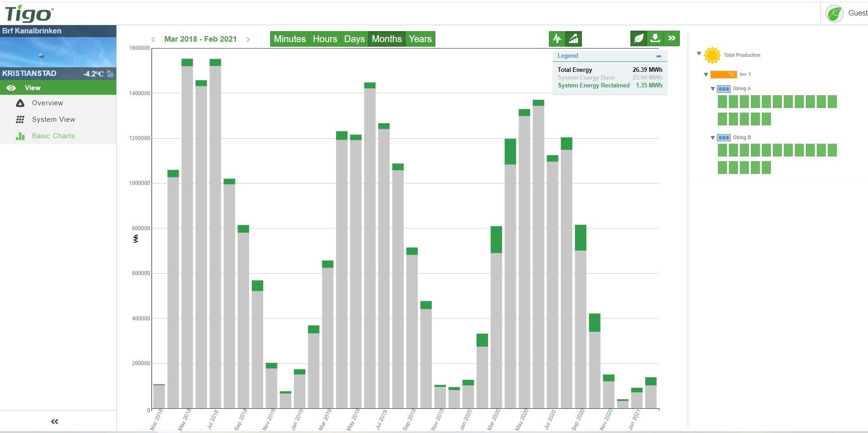Screen dimensions: 868x433
Task: Collapse the Total Production tree node
Action: (699, 54)
